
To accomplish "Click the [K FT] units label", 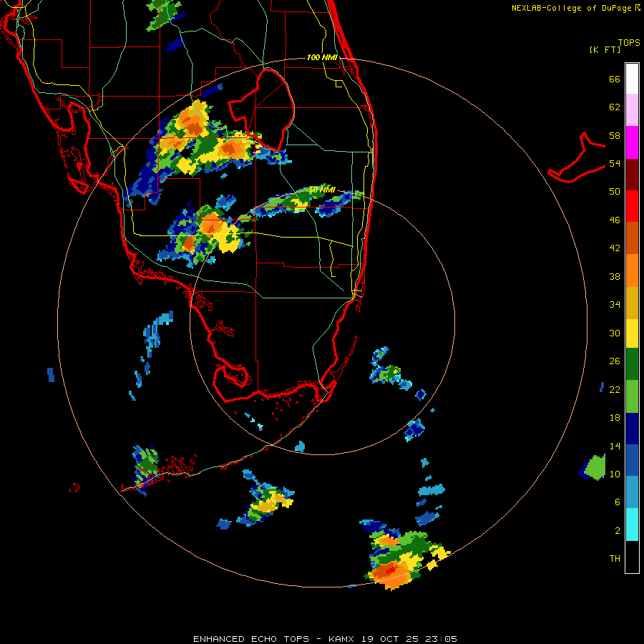I will pyautogui.click(x=605, y=49).
